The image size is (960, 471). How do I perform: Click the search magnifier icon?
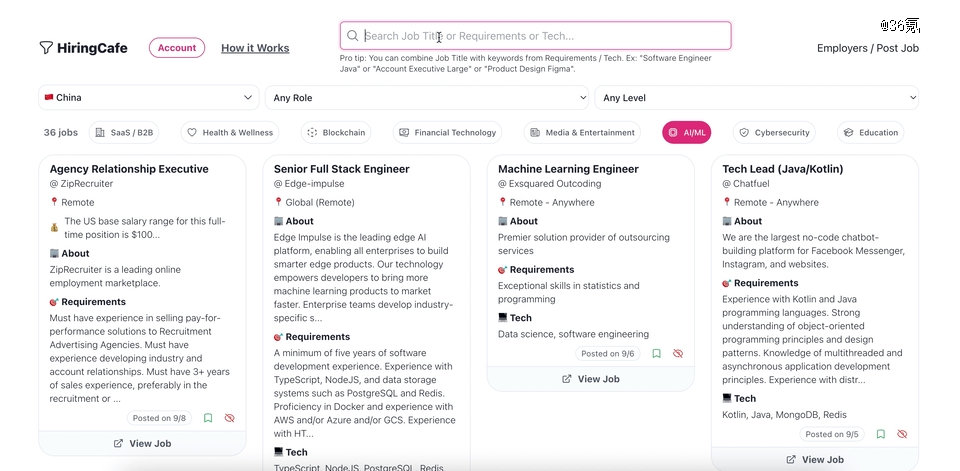pos(353,36)
